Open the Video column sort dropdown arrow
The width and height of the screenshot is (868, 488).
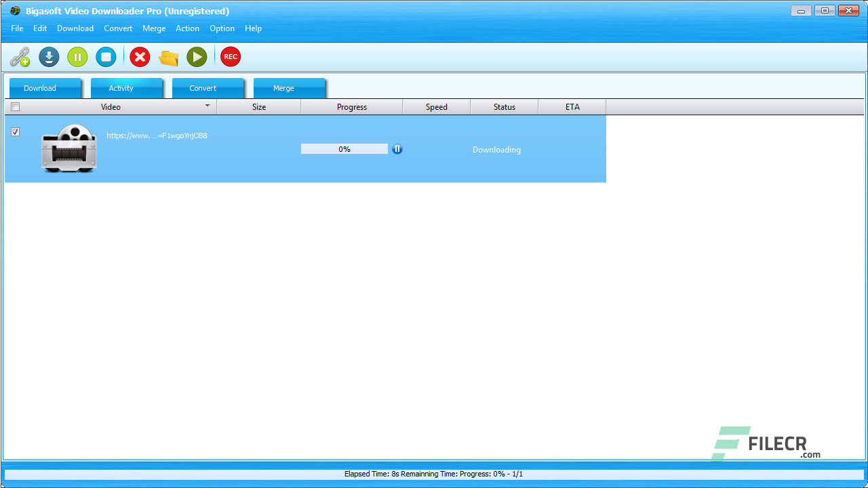pos(208,106)
